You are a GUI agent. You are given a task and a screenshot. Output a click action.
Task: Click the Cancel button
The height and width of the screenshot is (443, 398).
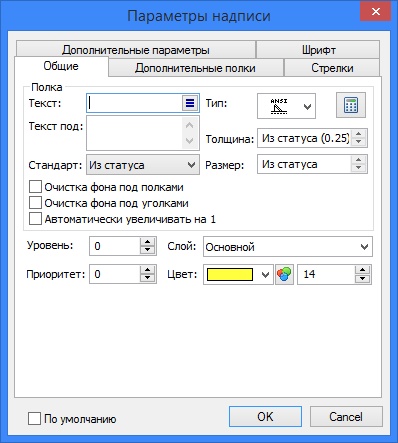[346, 417]
